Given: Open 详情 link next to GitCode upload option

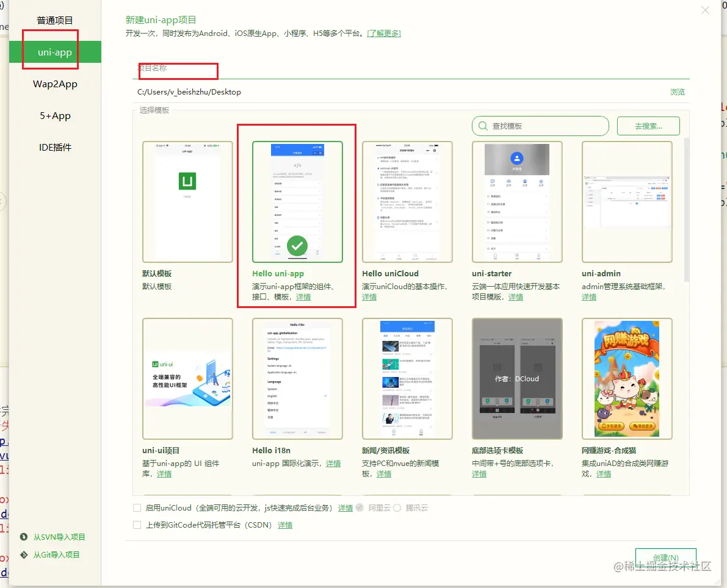Looking at the screenshot, I should coord(284,525).
